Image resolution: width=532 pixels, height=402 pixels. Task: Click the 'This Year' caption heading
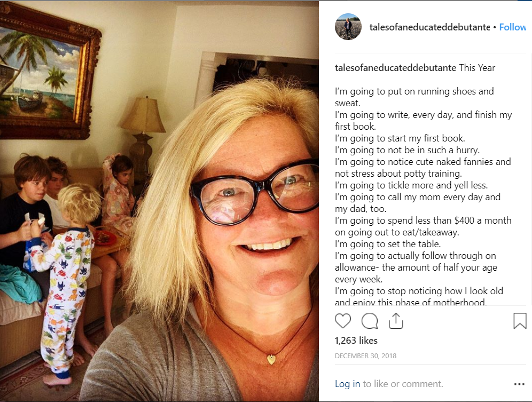[477, 68]
